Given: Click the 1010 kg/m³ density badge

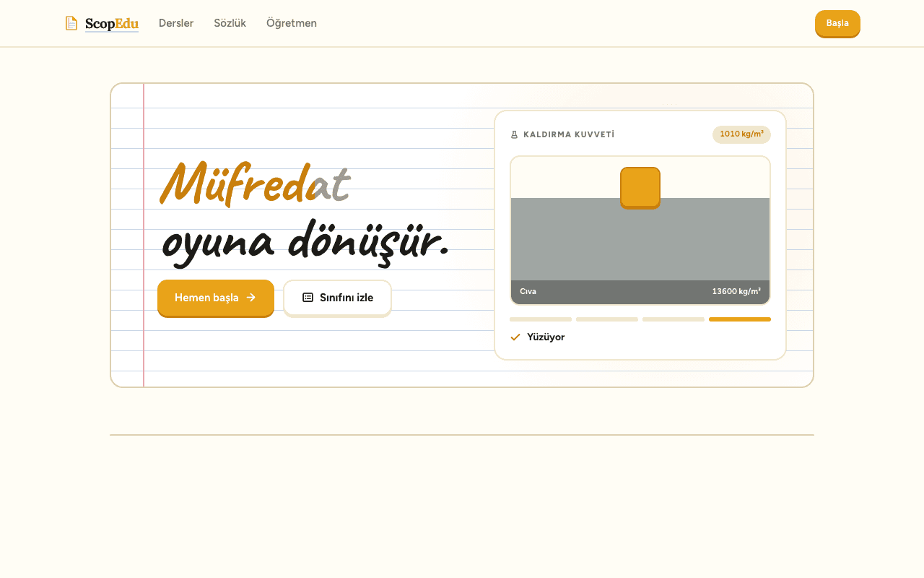Looking at the screenshot, I should pos(741,134).
